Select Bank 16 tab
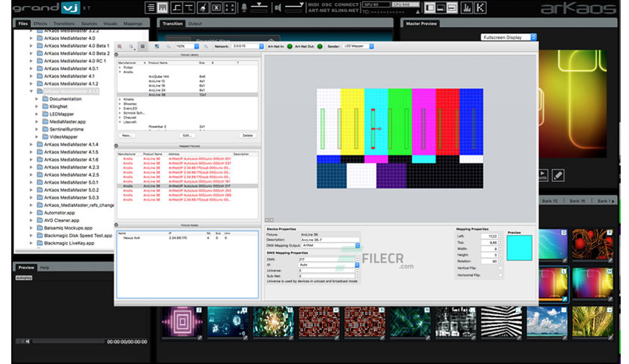This screenshot has width=629, height=364. [577, 201]
